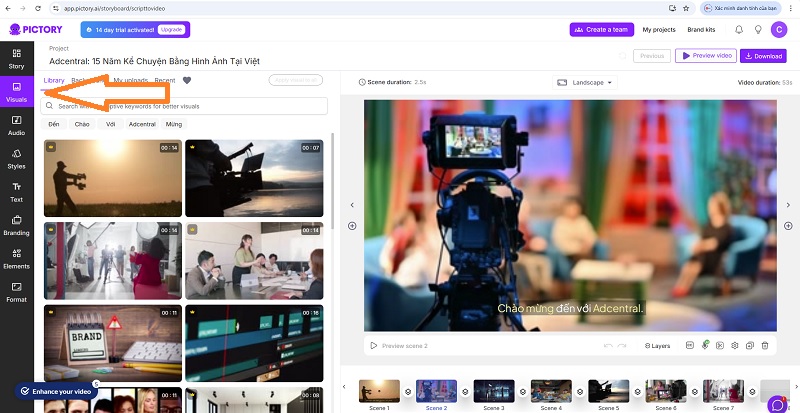Screen dimensions: 800x413
Task: Open the Landscape aspect ratio dropdown
Action: click(x=585, y=82)
